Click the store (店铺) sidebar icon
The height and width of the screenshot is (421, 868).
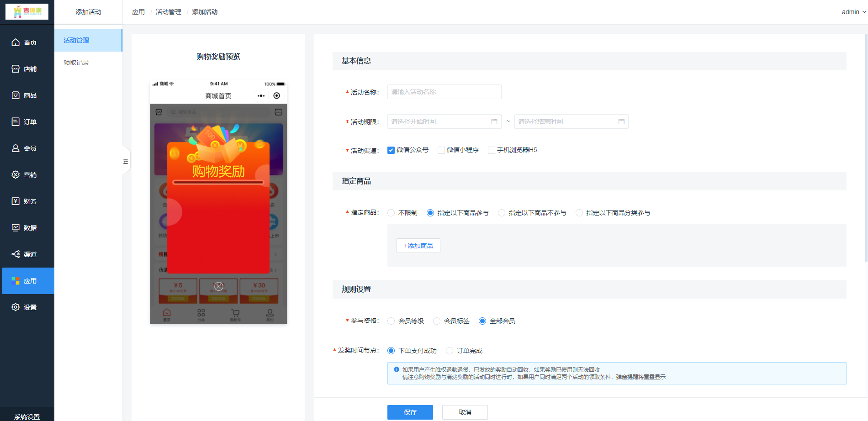[x=16, y=69]
